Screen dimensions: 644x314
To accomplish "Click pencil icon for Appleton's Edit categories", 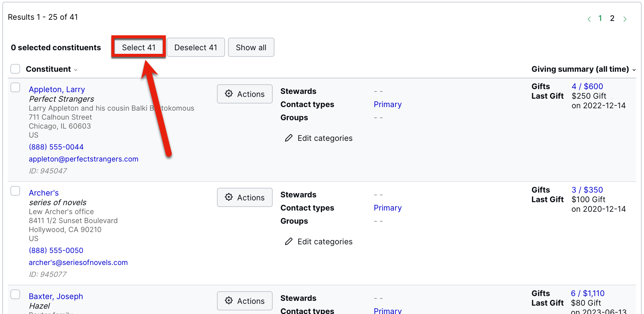I will tap(288, 138).
